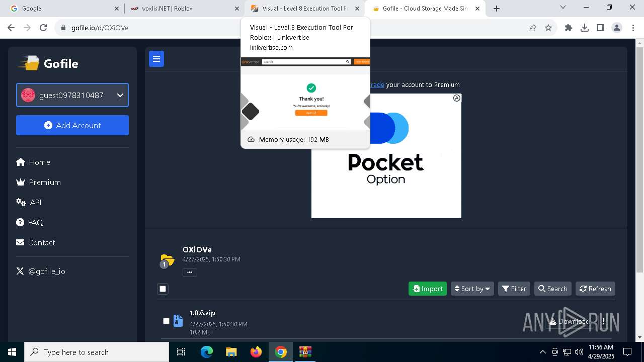644x362 pixels.
Task: Open Task View on the taskbar
Action: (181, 352)
